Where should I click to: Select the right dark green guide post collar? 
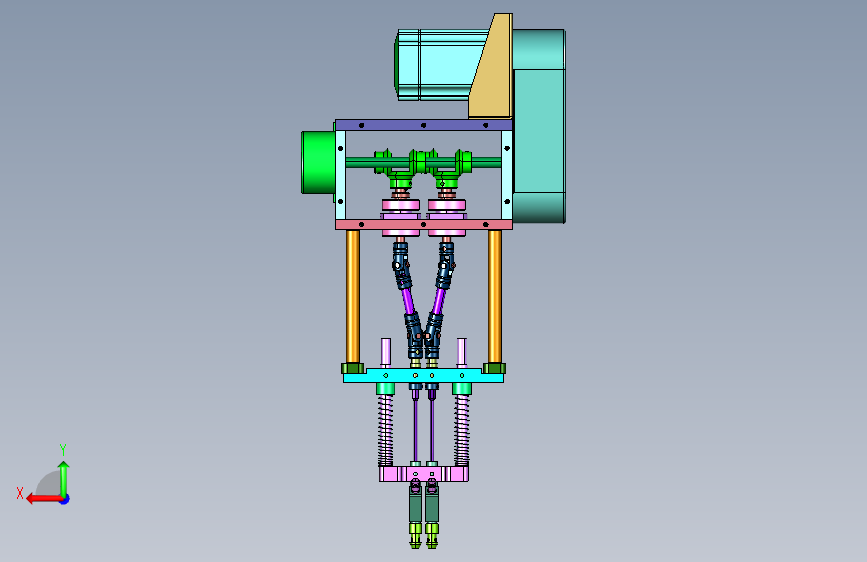coord(494,368)
